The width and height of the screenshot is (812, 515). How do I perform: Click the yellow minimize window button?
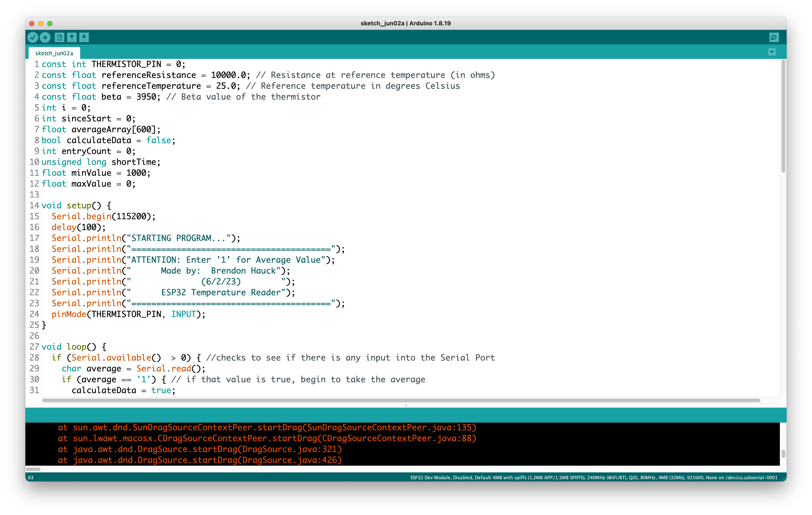point(41,23)
